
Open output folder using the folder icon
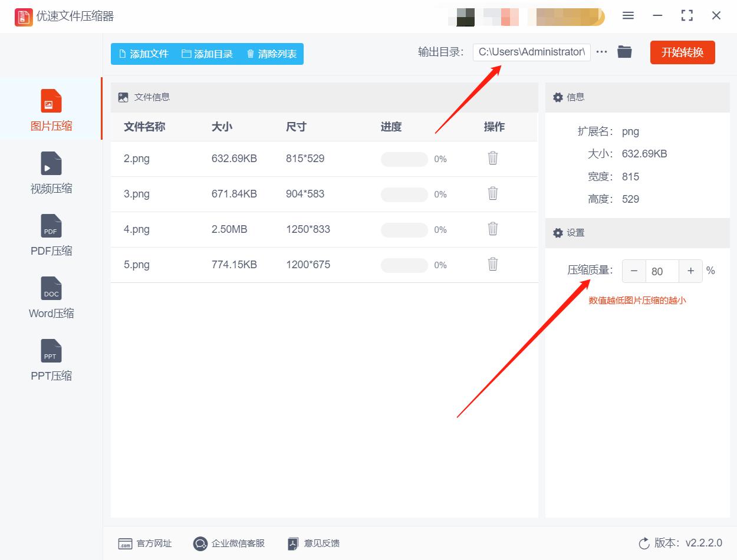(x=624, y=51)
